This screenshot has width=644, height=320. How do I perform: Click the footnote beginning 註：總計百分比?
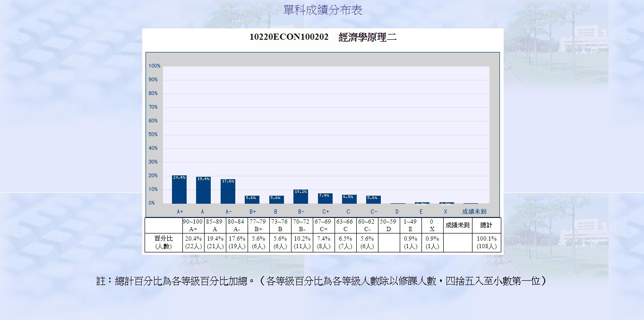pyautogui.click(x=321, y=281)
